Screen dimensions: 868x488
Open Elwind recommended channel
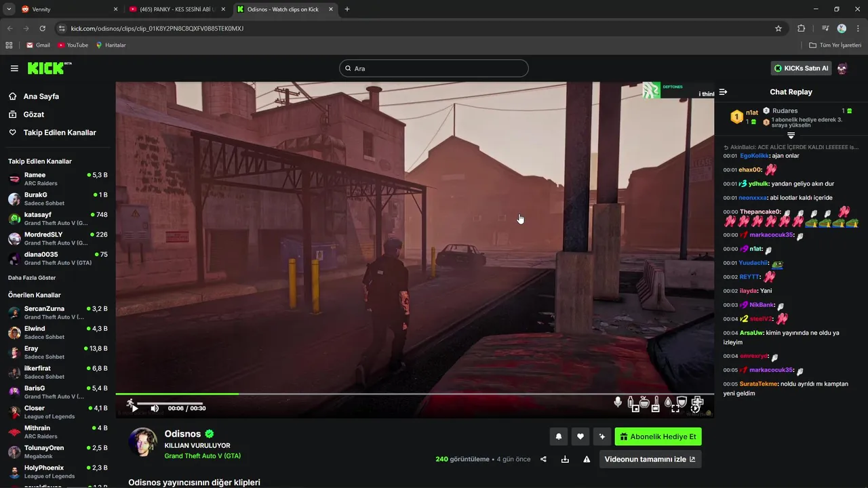click(x=58, y=332)
